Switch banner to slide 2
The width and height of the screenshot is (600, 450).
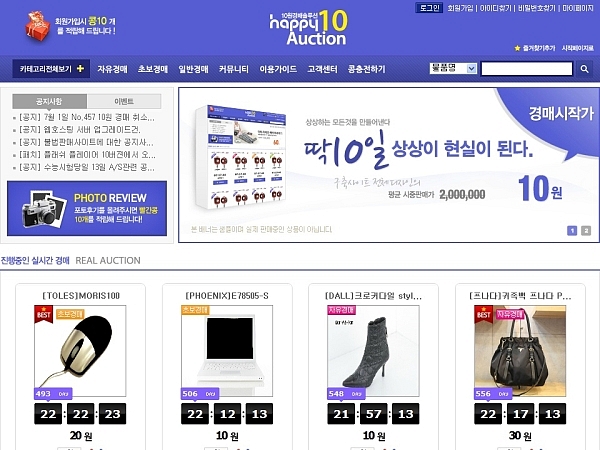(586, 230)
